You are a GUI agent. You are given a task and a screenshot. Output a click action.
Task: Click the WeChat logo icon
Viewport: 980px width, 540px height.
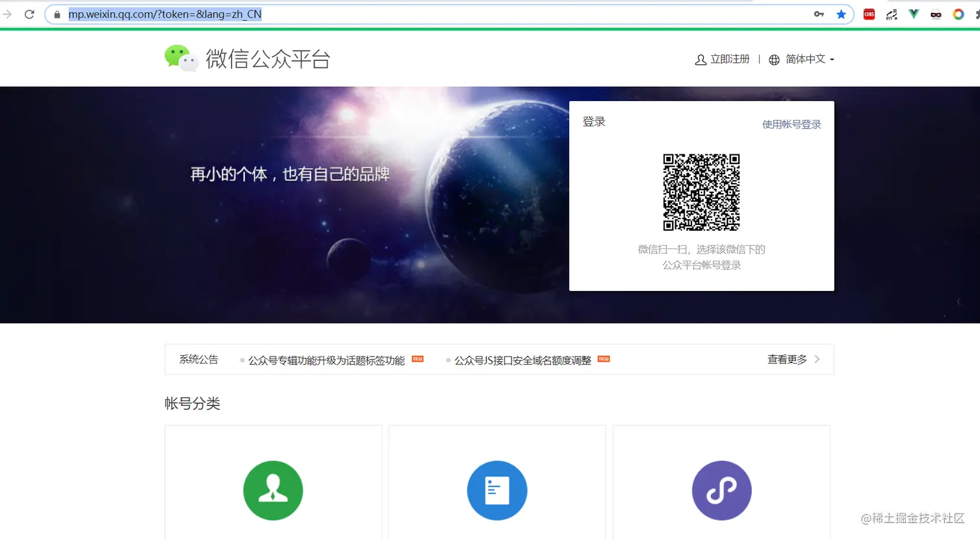[181, 58]
